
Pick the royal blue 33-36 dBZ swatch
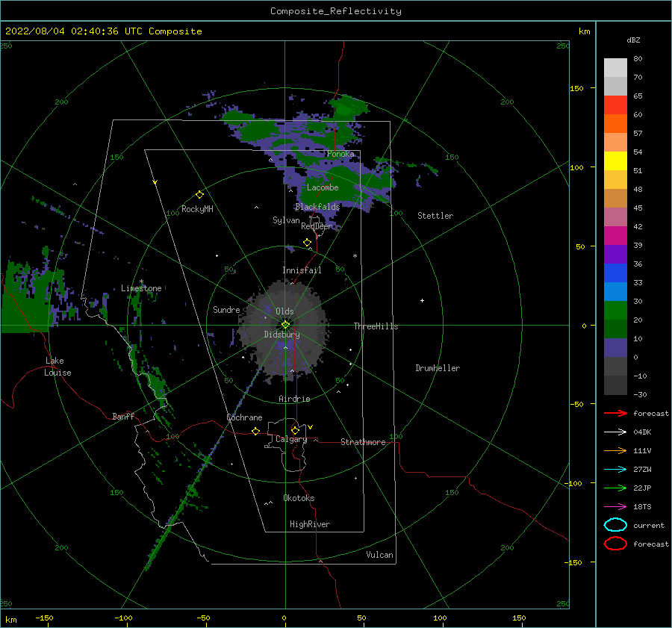click(x=615, y=273)
